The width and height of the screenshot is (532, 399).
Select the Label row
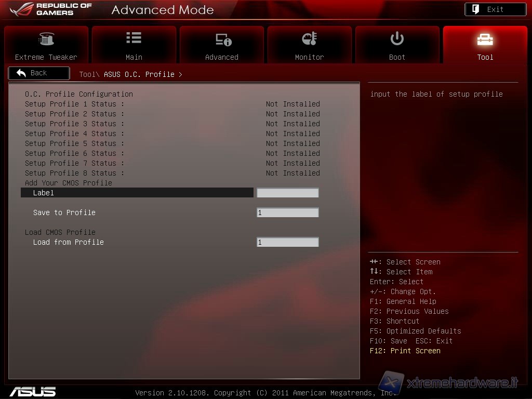pyautogui.click(x=137, y=193)
